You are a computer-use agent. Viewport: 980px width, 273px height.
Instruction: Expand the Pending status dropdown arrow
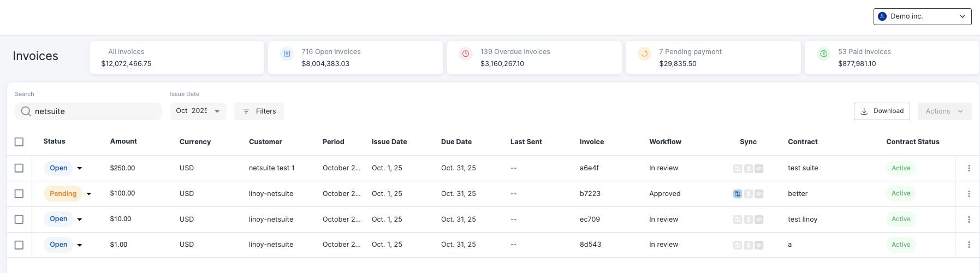[x=89, y=194]
